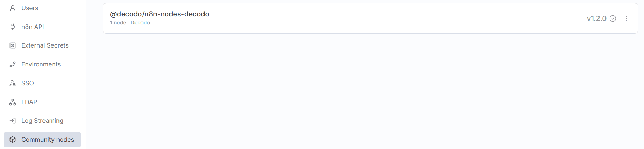This screenshot has height=149, width=644.
Task: Select External Secrets in sidebar
Action: click(x=45, y=45)
